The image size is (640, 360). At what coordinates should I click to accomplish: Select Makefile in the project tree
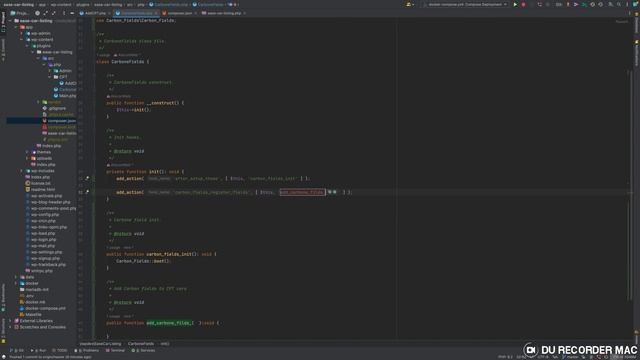click(31, 314)
